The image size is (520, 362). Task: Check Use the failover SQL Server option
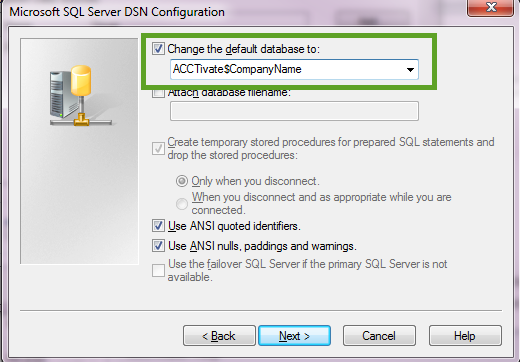pyautogui.click(x=158, y=270)
